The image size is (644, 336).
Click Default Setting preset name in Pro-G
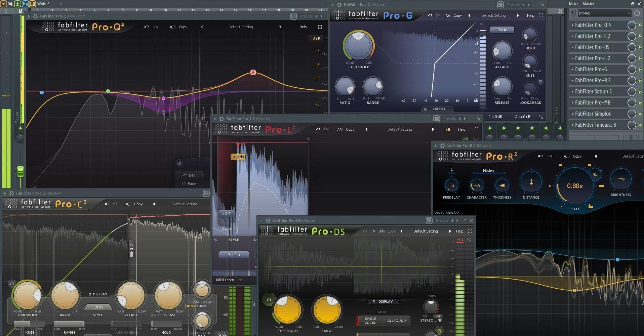[x=493, y=15]
